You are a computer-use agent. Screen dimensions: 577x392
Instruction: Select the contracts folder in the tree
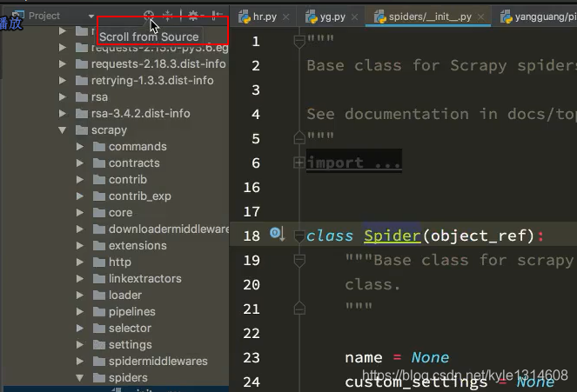tap(117, 163)
